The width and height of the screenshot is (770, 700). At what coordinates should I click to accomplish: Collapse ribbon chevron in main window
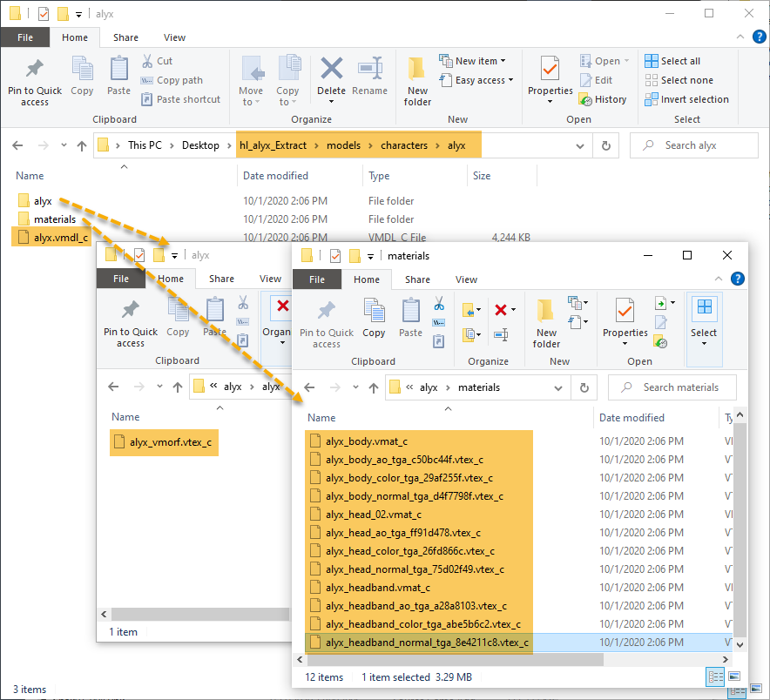pyautogui.click(x=740, y=37)
